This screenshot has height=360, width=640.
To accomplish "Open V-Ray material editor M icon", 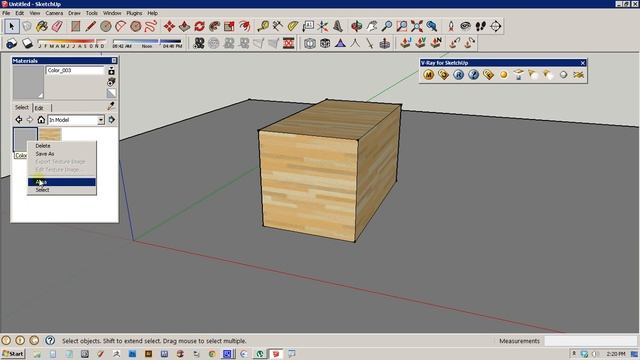I will [429, 75].
